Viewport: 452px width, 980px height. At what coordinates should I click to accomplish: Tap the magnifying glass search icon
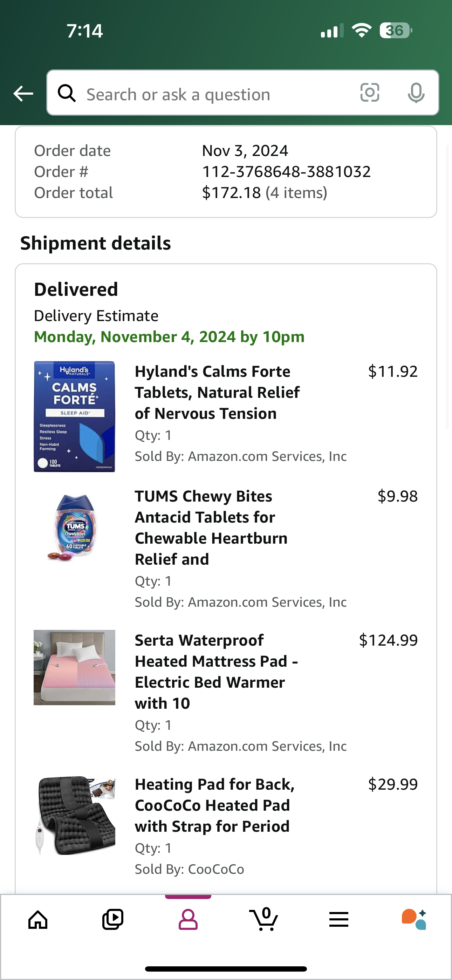pyautogui.click(x=67, y=93)
